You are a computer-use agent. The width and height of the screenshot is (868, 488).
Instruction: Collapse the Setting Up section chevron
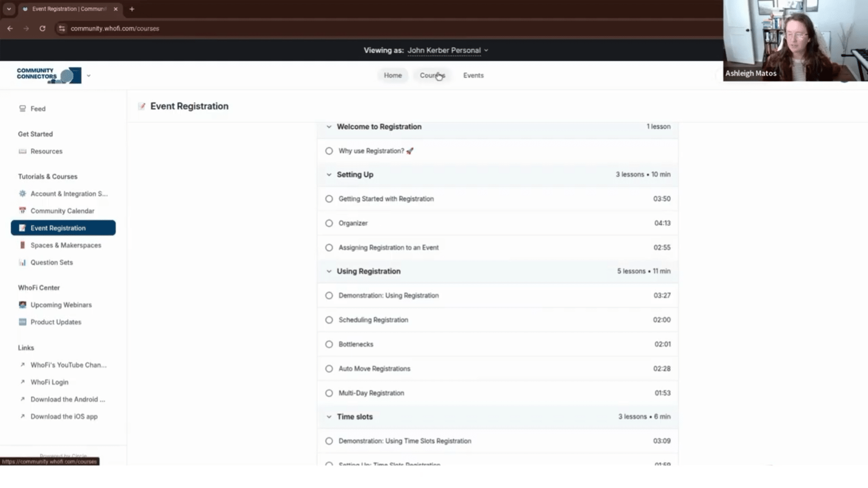(x=329, y=174)
